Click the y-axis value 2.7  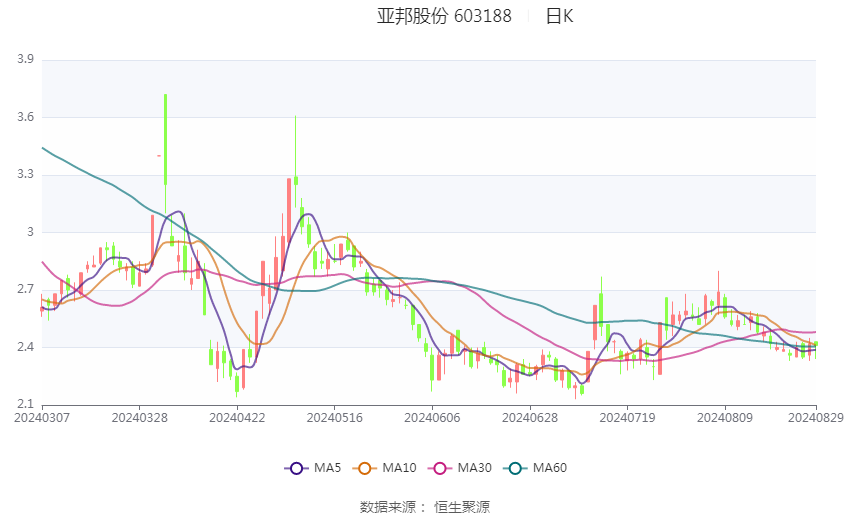[x=25, y=289]
